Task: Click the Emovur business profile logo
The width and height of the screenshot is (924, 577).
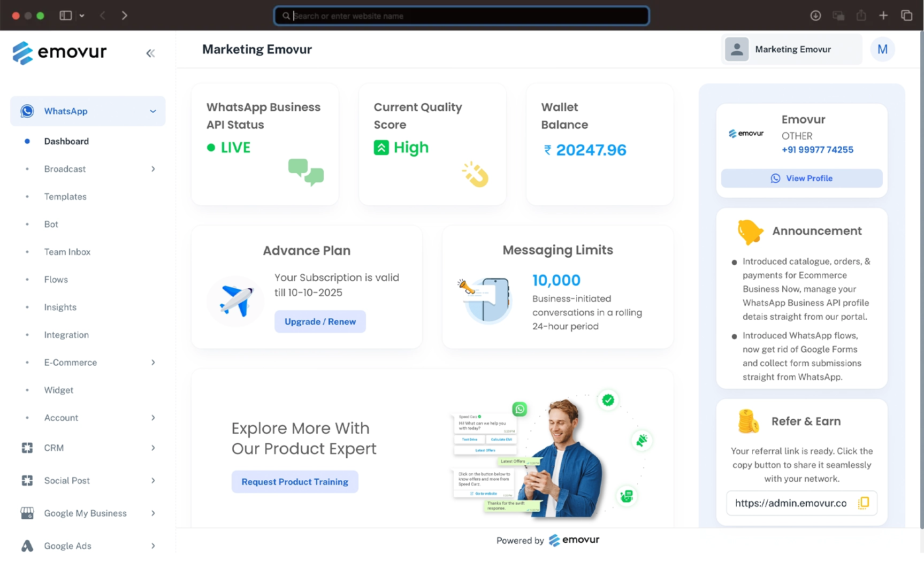Action: point(746,134)
